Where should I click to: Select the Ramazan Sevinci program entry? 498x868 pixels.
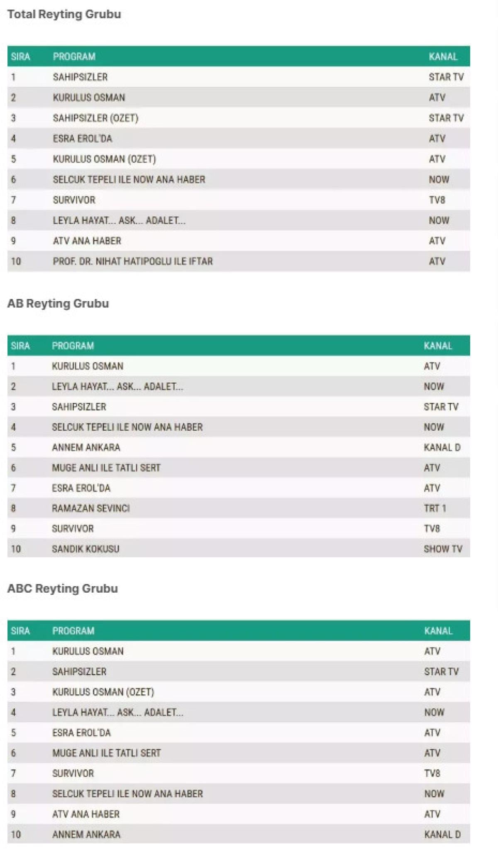click(90, 508)
